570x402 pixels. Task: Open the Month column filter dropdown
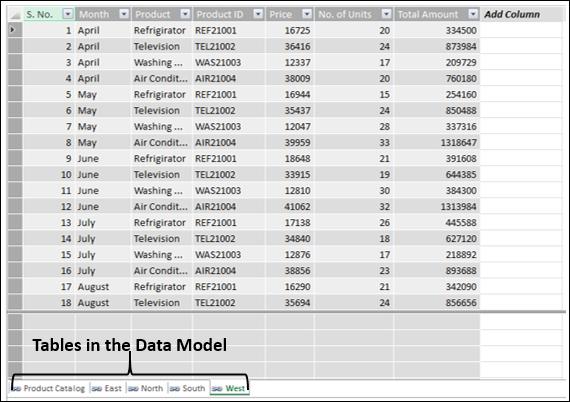point(124,14)
